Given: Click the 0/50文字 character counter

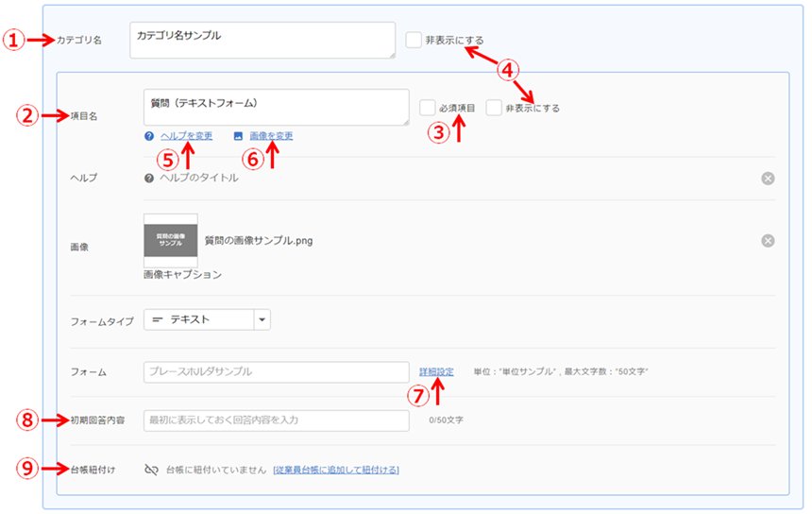Looking at the screenshot, I should point(447,420).
